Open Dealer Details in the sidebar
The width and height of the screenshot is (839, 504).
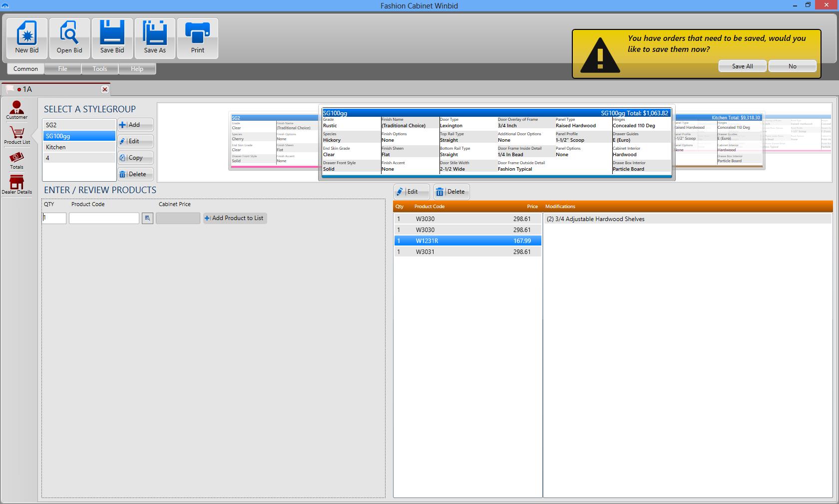(x=17, y=185)
